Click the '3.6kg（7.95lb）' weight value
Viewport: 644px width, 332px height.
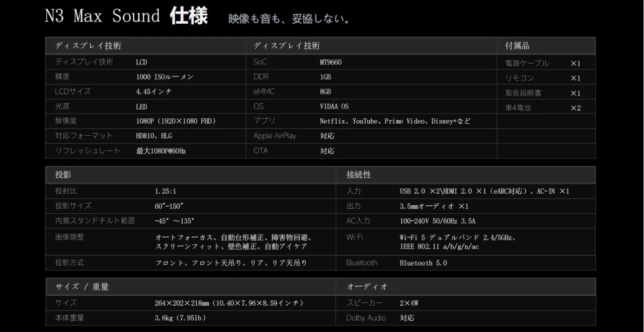181,318
